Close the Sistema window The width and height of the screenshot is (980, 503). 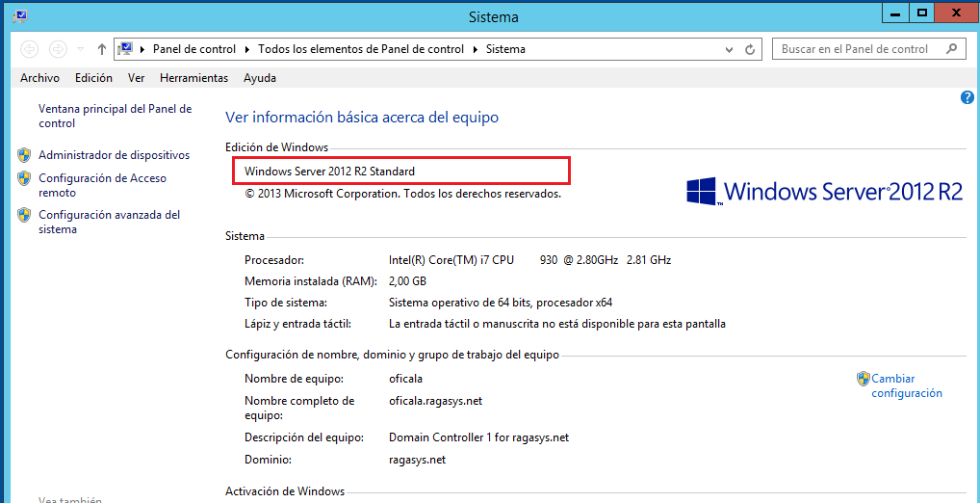956,13
